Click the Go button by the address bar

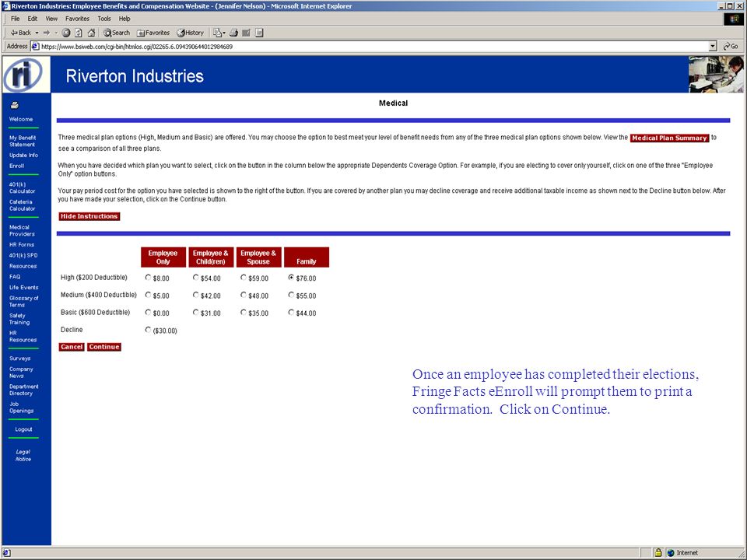click(x=731, y=46)
